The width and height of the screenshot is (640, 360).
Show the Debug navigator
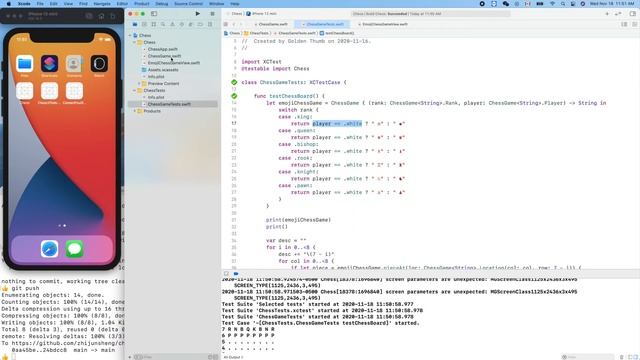[191, 24]
